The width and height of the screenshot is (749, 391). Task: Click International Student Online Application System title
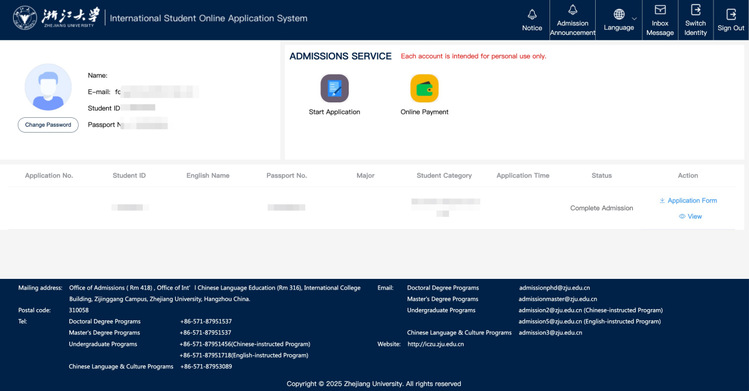click(208, 18)
